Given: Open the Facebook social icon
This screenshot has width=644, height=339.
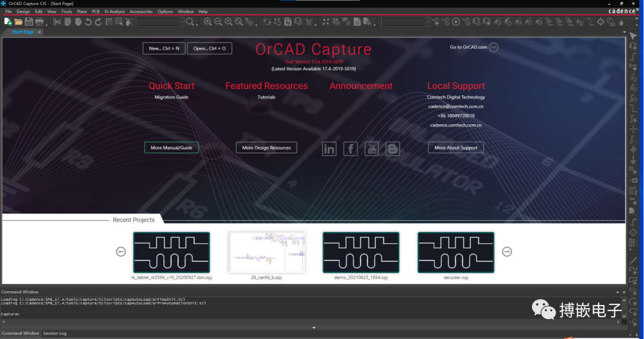Looking at the screenshot, I should tap(351, 149).
